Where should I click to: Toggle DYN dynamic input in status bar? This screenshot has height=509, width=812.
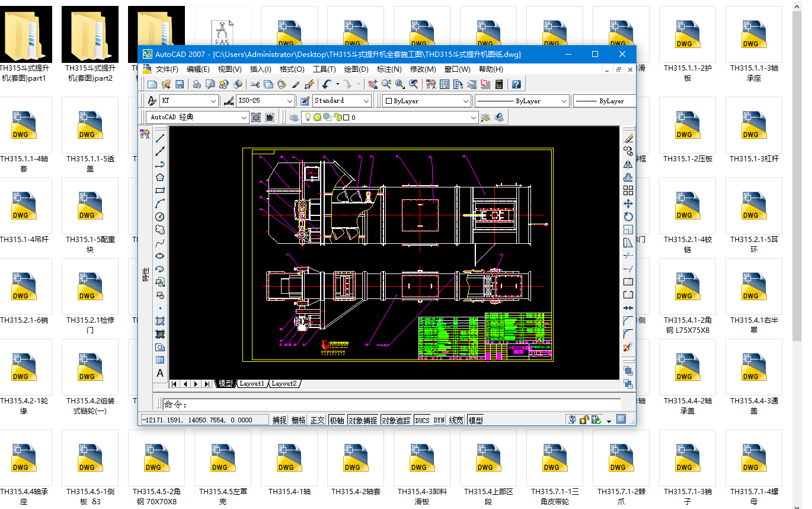pyautogui.click(x=439, y=420)
